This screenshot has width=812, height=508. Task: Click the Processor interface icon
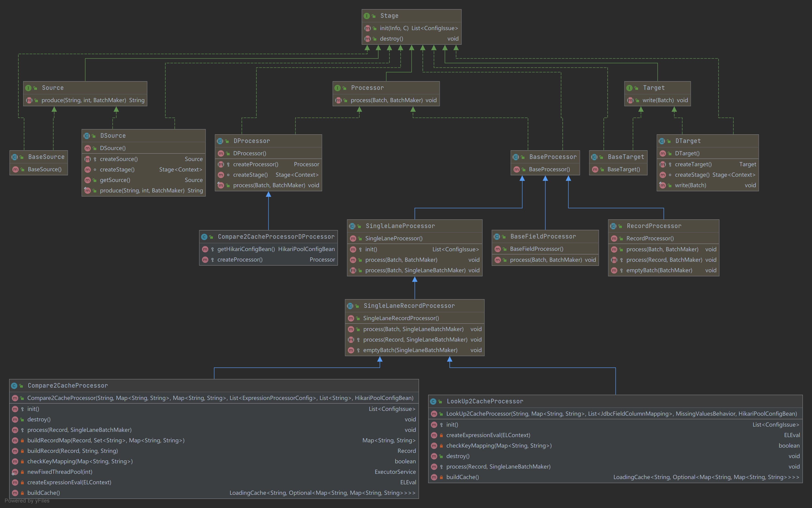point(338,88)
